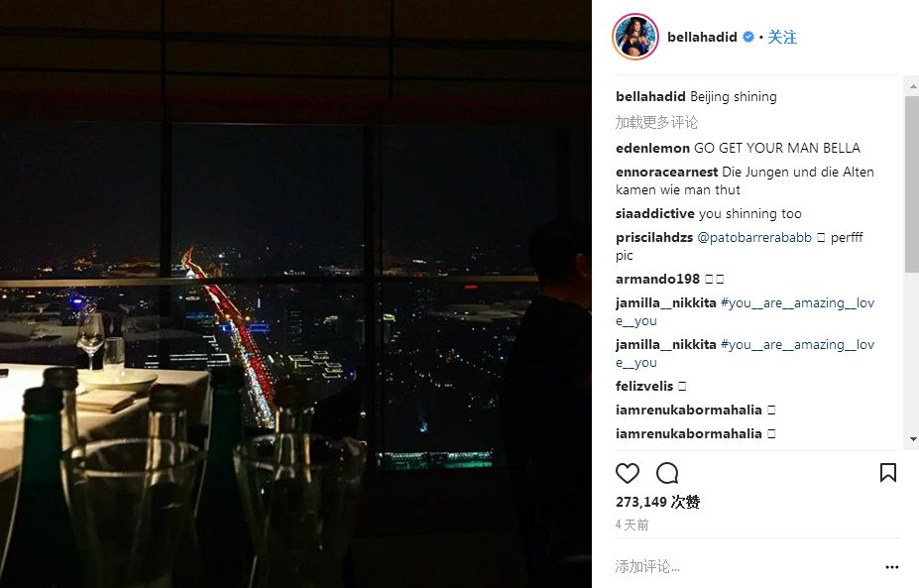Screen dimensions: 919x588
Task: Focus the 添加评论 comment field
Action: click(745, 566)
